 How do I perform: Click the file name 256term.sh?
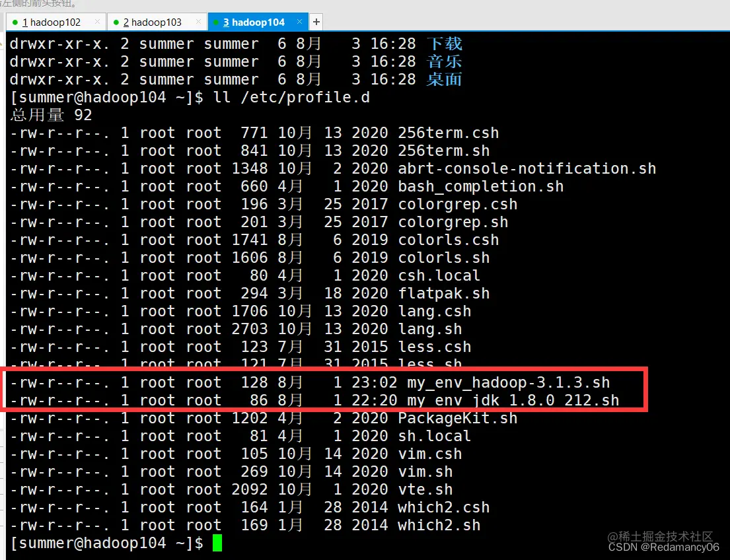pyautogui.click(x=444, y=151)
